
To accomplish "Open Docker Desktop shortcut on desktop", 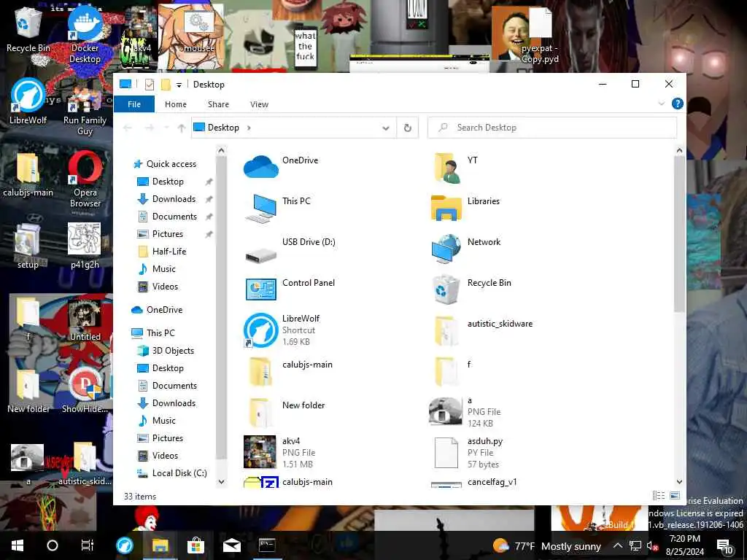I will click(x=85, y=36).
